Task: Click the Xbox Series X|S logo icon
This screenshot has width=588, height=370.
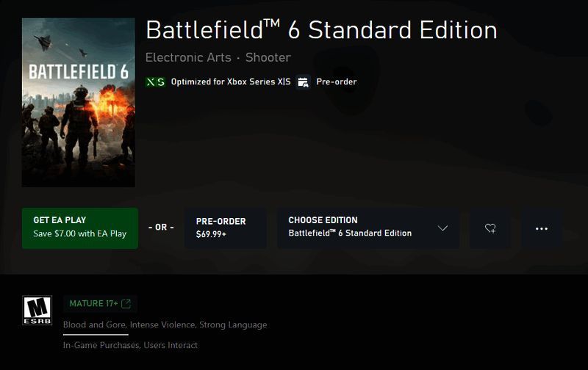Action: pos(155,82)
